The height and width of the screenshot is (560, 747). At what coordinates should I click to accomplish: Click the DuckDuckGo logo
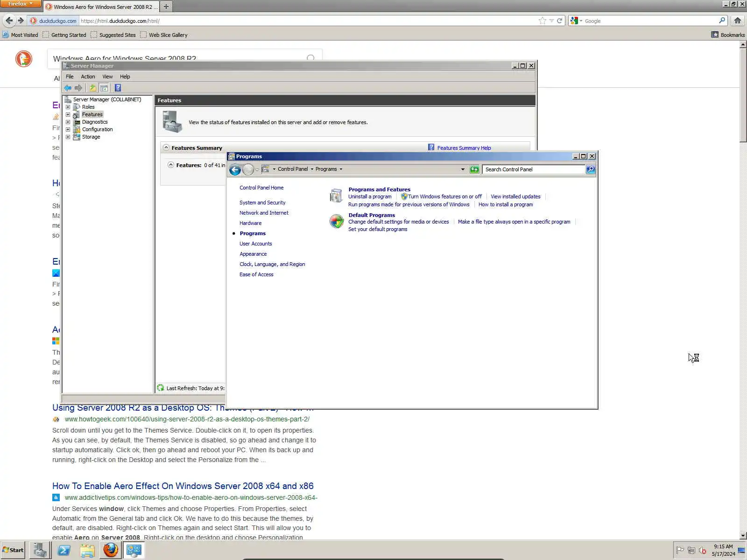[x=24, y=59]
